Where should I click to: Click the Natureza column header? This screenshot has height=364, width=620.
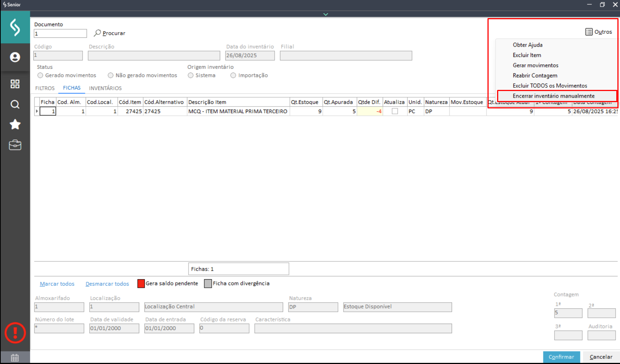(x=436, y=102)
